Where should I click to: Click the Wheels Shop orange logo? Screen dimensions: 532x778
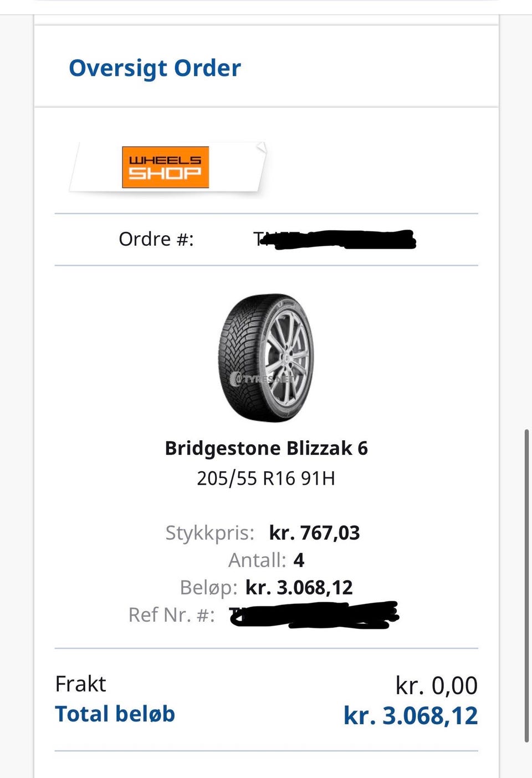pos(165,167)
